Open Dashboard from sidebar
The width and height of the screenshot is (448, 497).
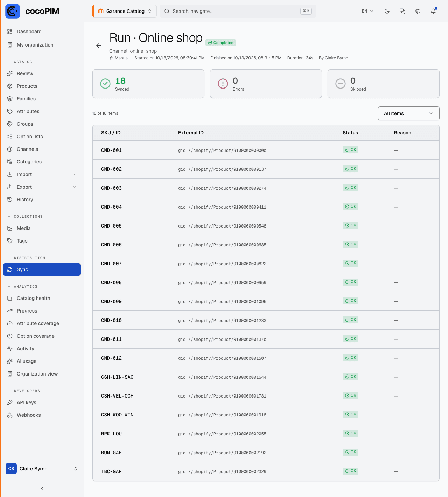[x=42, y=31]
